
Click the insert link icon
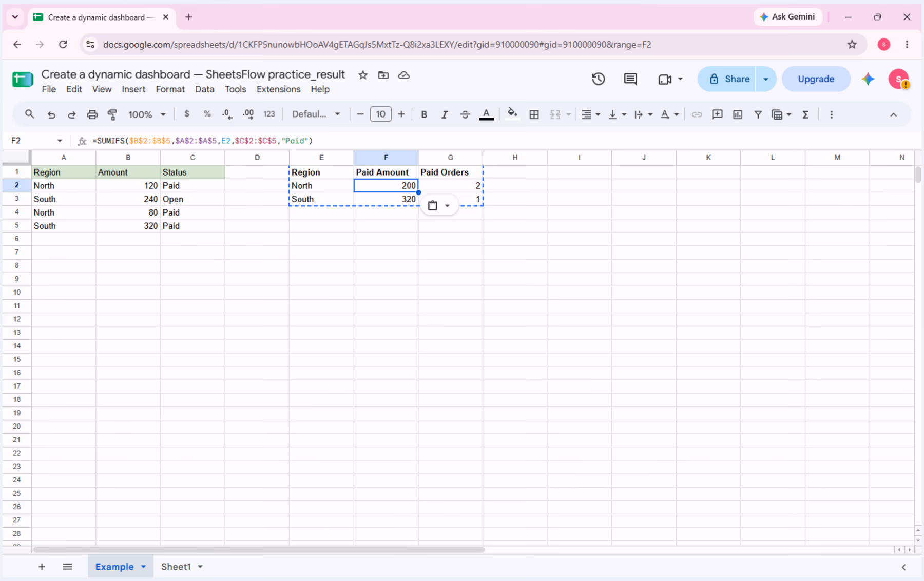point(696,114)
